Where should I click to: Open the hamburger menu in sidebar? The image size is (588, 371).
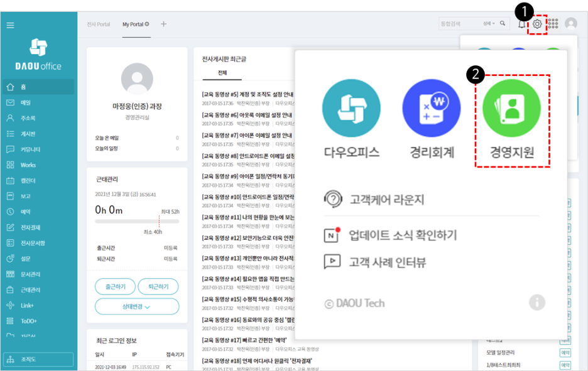point(10,25)
